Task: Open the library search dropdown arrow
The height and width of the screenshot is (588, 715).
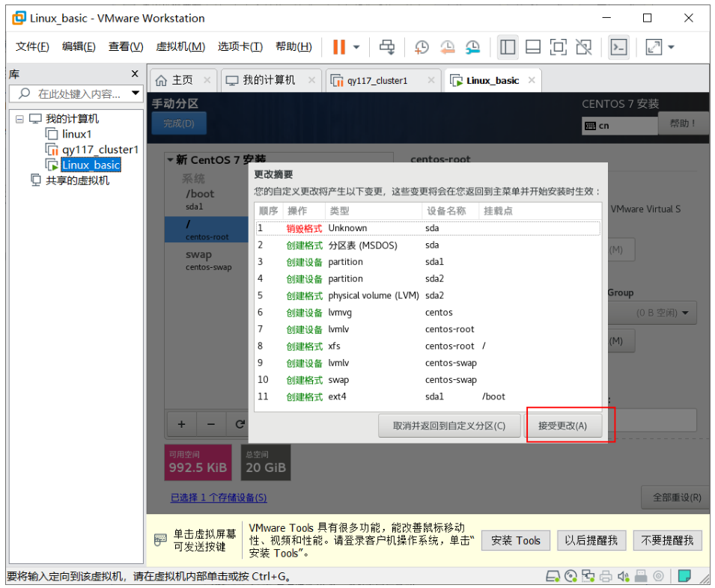Action: pos(136,93)
